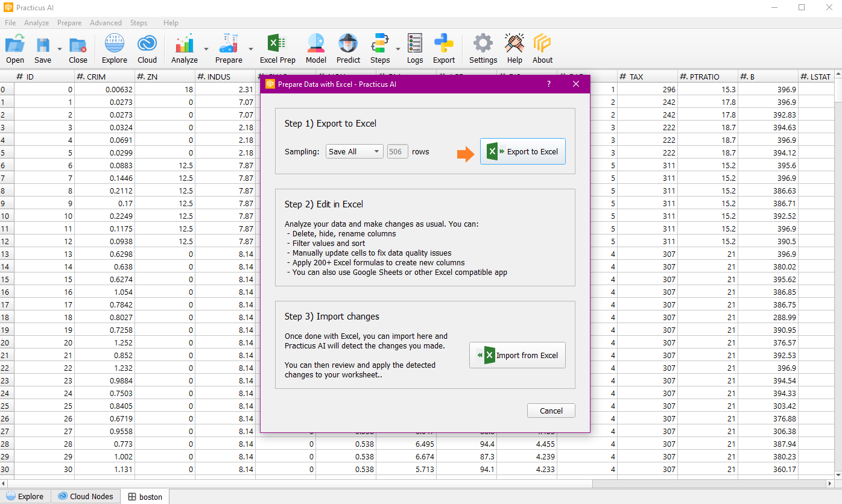Viewport: 842px width, 504px height.
Task: Select B cell value 392.83
Action: coord(768,115)
